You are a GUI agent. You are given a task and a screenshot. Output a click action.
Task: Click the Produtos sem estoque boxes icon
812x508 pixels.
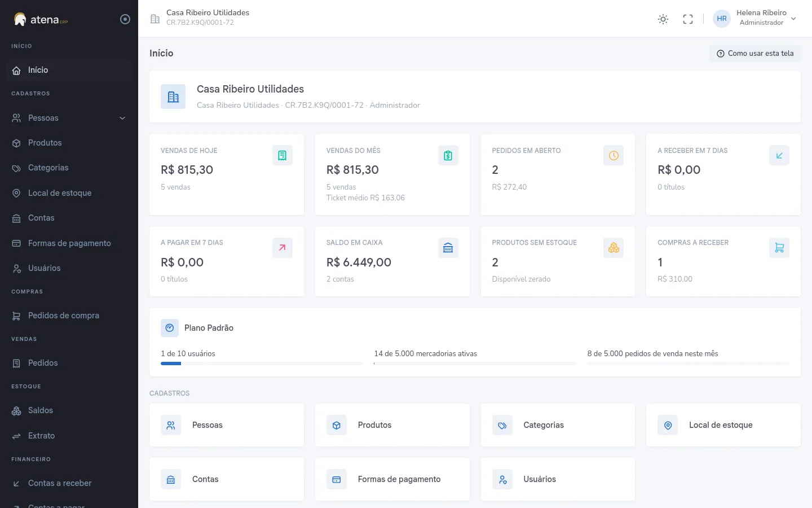coord(614,248)
